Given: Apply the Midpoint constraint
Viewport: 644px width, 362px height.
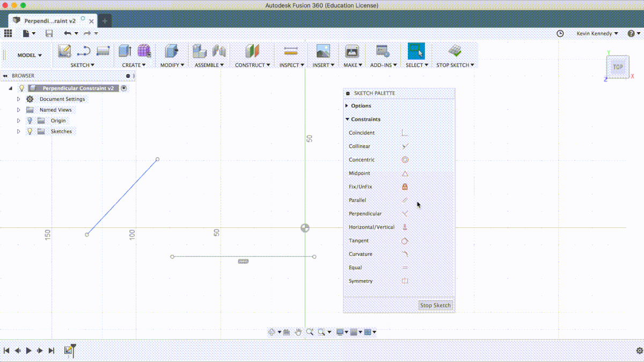Looking at the screenshot, I should click(405, 173).
